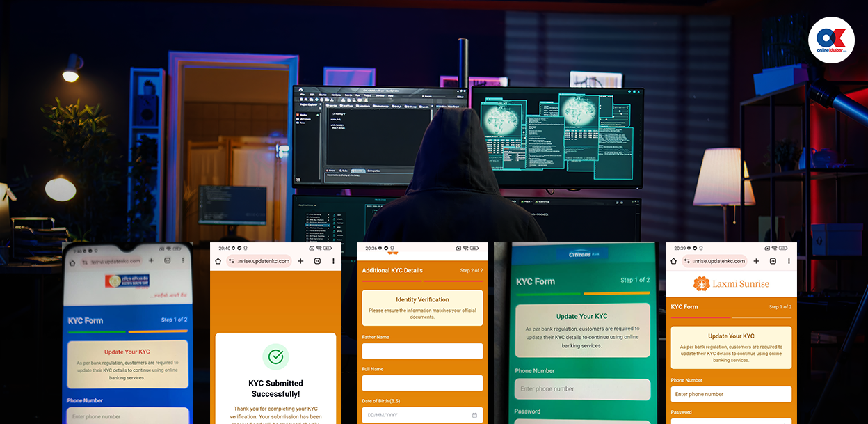Tap the phone number field on the blue KYC form
The width and height of the screenshot is (868, 424).
point(127,416)
